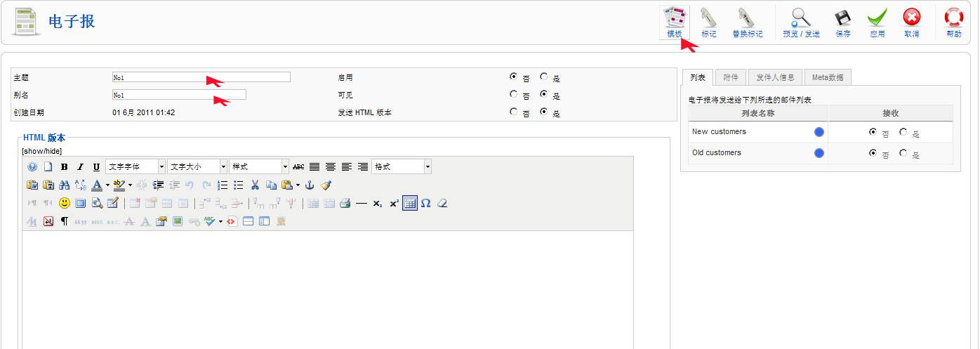Toggle bold in the editor toolbar
Image resolution: width=980 pixels, height=349 pixels.
[64, 167]
